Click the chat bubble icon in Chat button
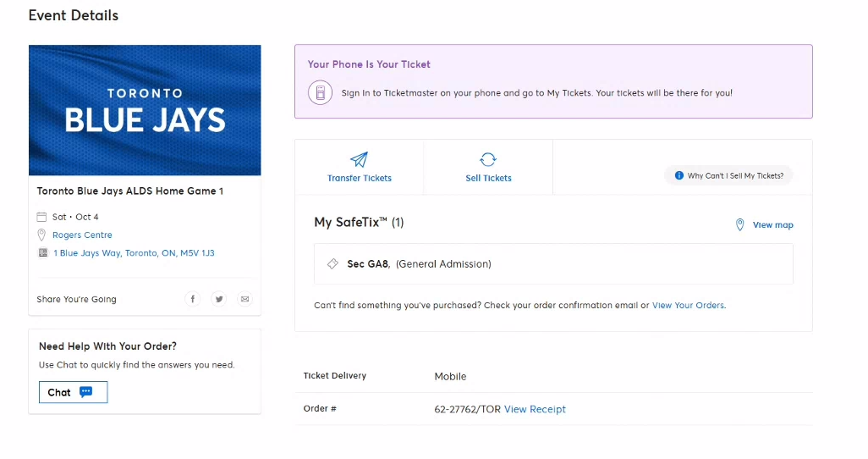The image size is (868, 459). coord(85,392)
